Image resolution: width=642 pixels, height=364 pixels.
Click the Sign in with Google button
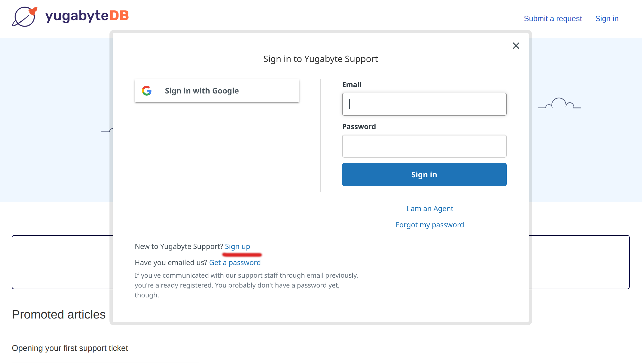pyautogui.click(x=217, y=91)
